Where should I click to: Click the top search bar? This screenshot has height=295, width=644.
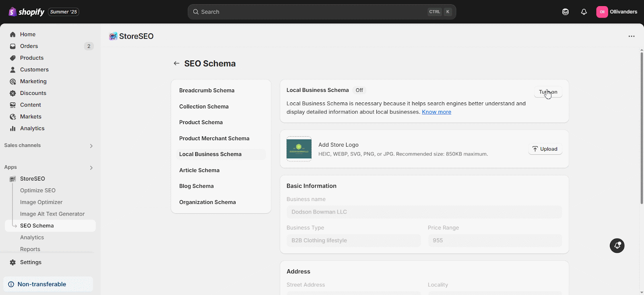[x=322, y=12]
